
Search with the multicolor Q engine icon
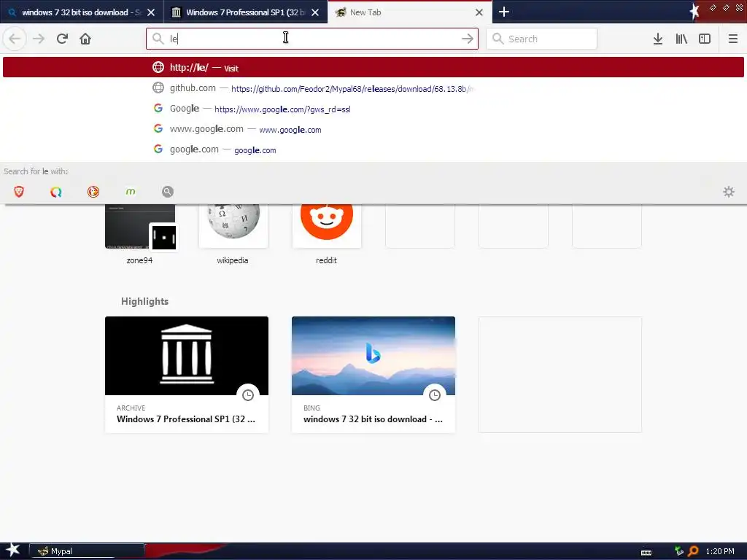tap(56, 192)
